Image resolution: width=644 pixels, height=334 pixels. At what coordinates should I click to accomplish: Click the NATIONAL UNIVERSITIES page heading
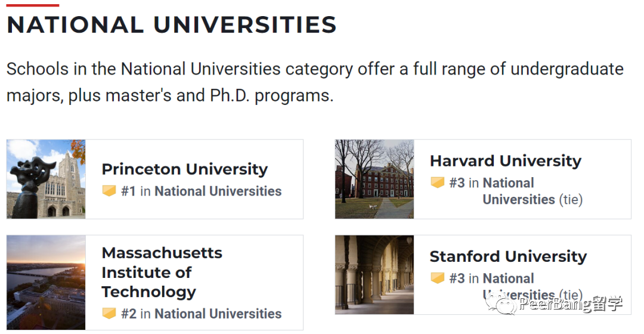(172, 25)
